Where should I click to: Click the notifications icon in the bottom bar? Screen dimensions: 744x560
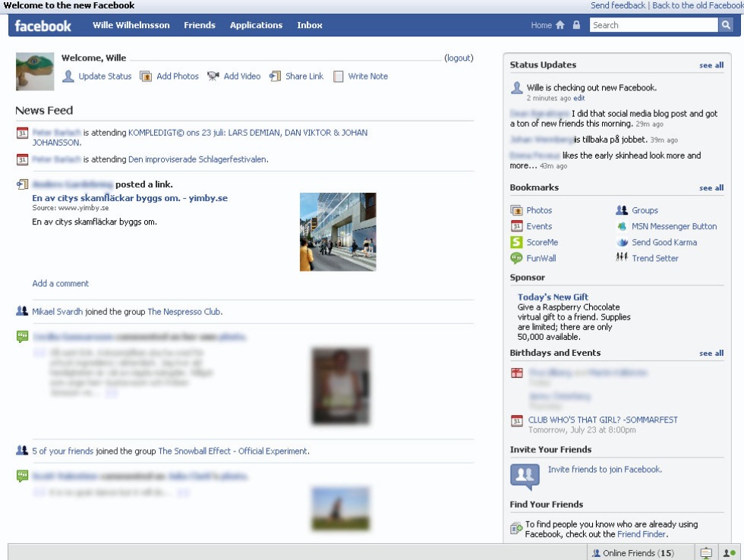click(706, 553)
